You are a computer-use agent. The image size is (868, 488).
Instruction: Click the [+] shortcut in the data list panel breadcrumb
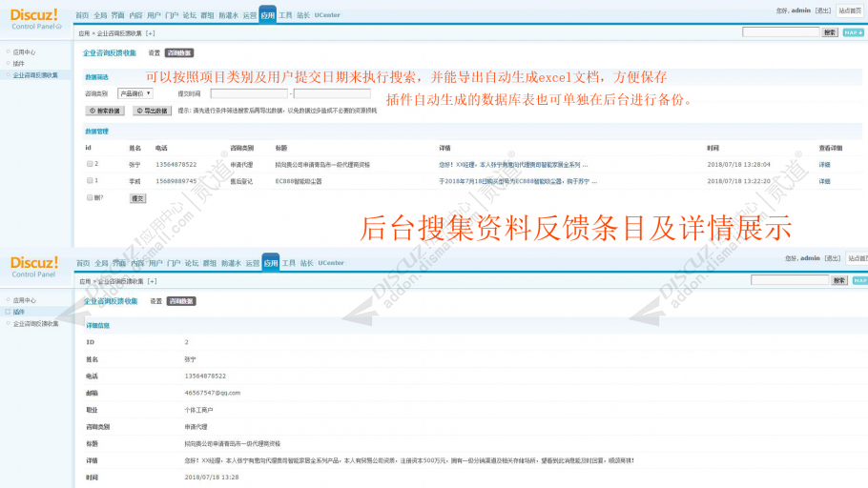click(x=151, y=33)
